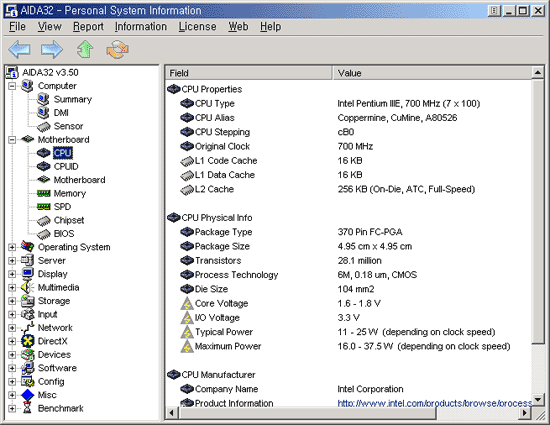Open the Web menu

[238, 27]
